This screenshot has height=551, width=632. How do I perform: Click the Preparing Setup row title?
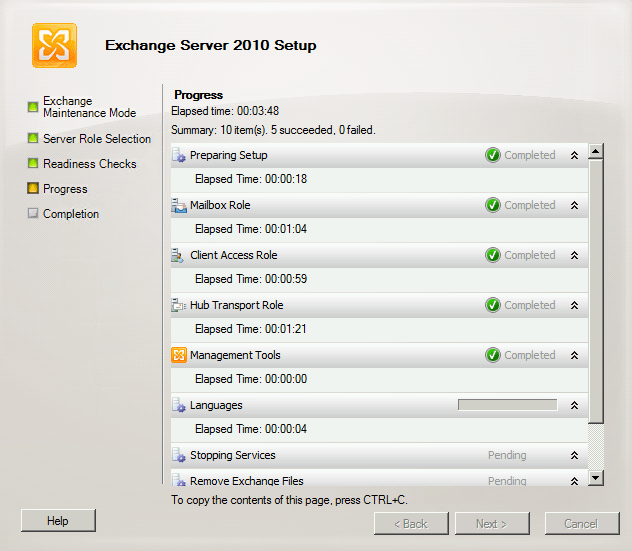229,155
